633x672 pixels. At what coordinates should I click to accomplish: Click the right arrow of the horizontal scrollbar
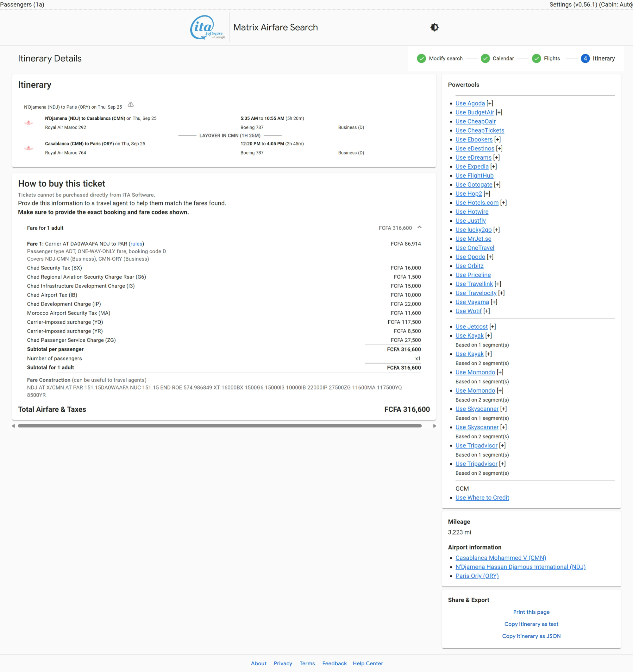[x=434, y=426]
